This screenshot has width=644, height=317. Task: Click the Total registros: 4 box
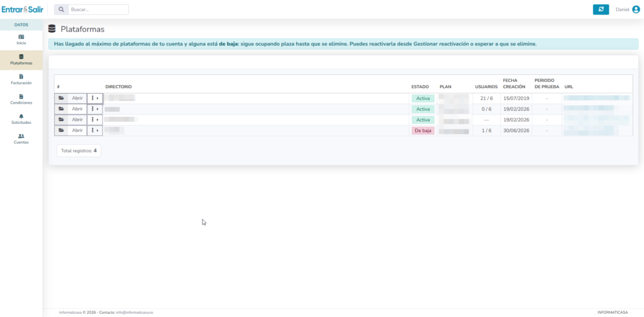79,151
